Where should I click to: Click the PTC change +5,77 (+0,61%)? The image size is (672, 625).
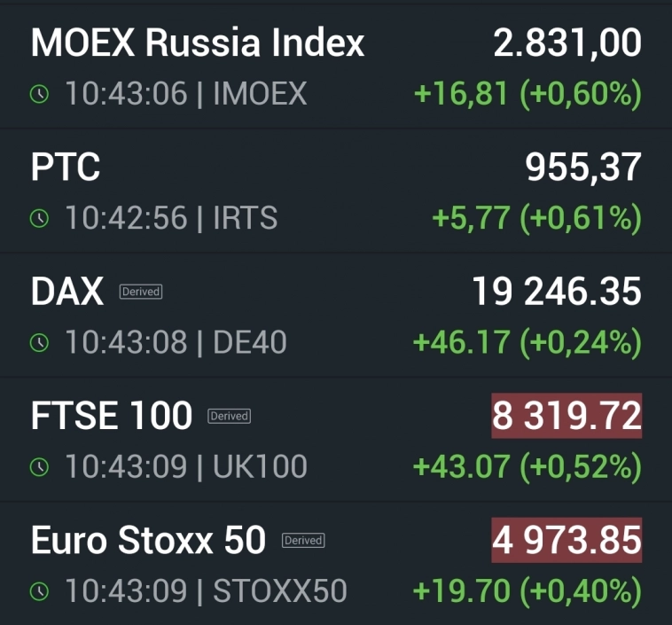click(536, 219)
